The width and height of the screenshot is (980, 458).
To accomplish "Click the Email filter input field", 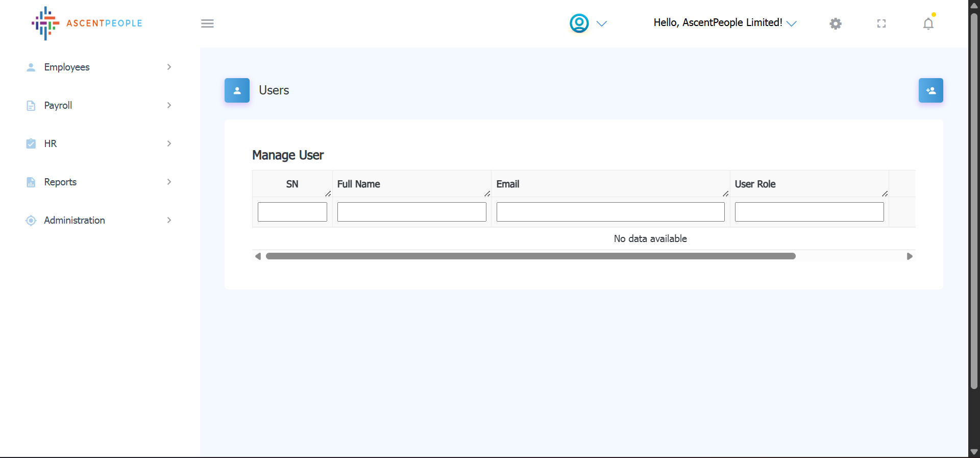I will tap(610, 212).
